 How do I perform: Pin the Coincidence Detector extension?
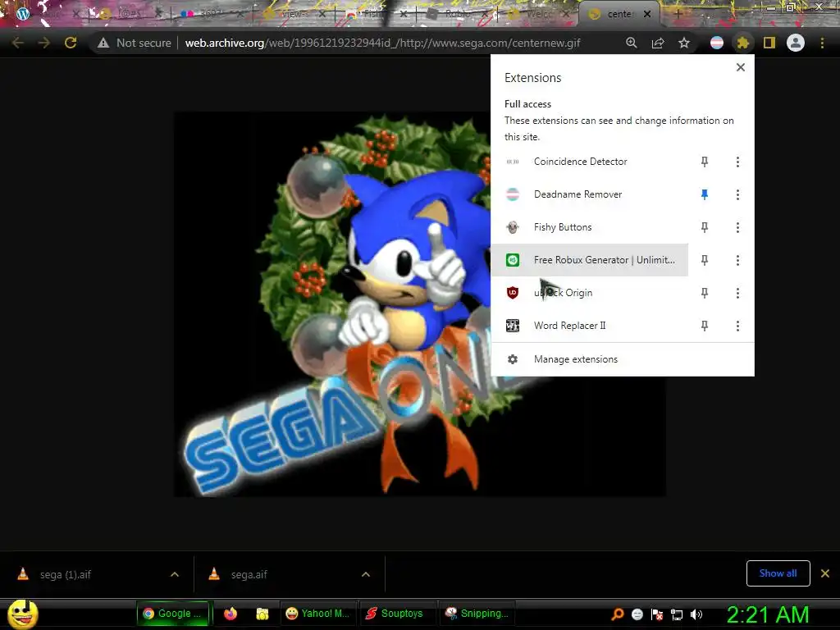pyautogui.click(x=705, y=162)
